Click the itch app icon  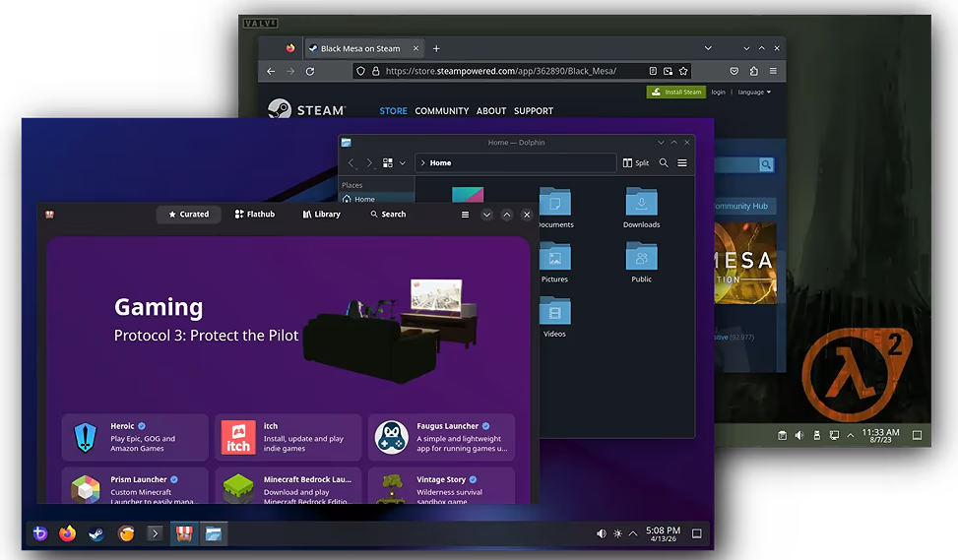pos(238,437)
